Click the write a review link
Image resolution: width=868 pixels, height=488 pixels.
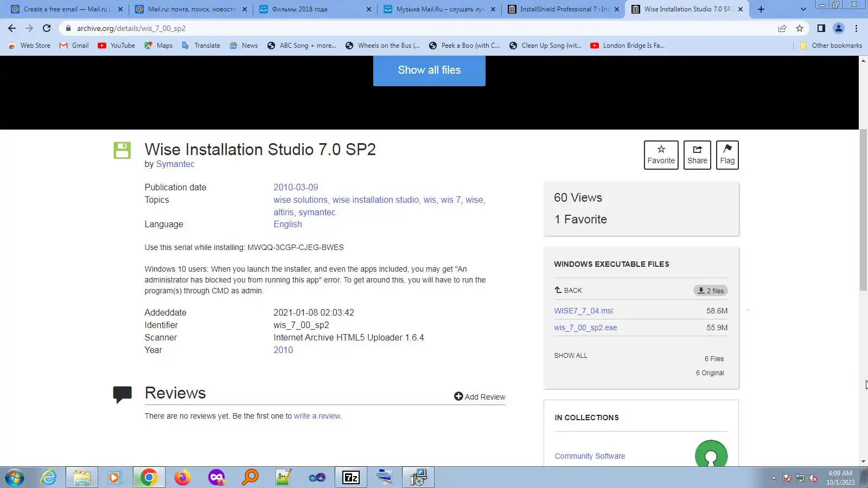coord(318,416)
